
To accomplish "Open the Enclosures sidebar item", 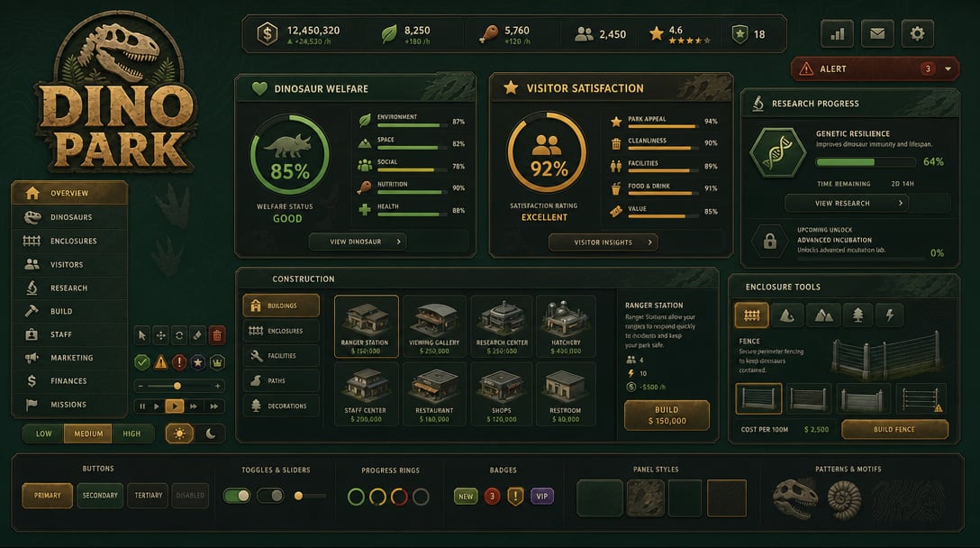I will (69, 241).
